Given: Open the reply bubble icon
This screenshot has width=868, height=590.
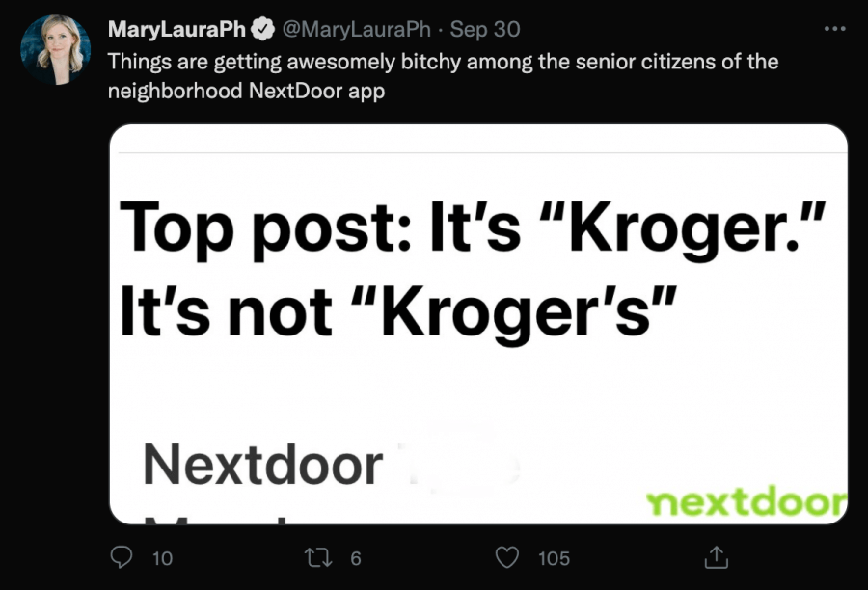Looking at the screenshot, I should click(x=121, y=558).
